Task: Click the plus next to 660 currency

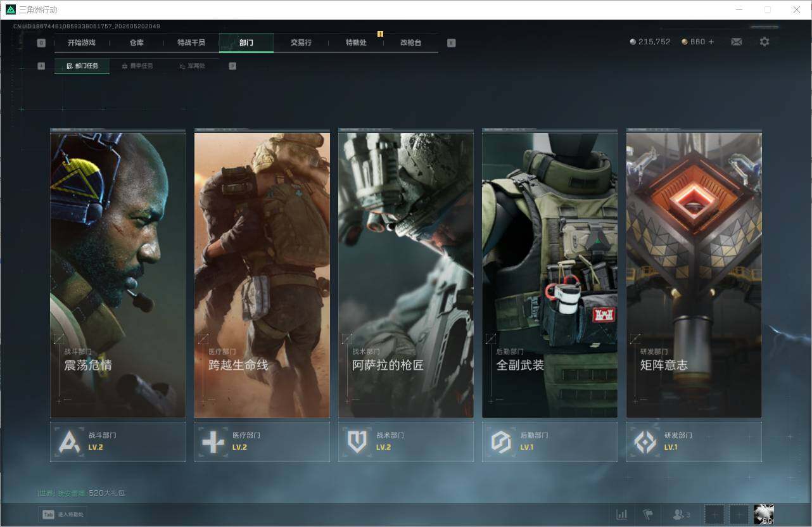Action: click(711, 42)
